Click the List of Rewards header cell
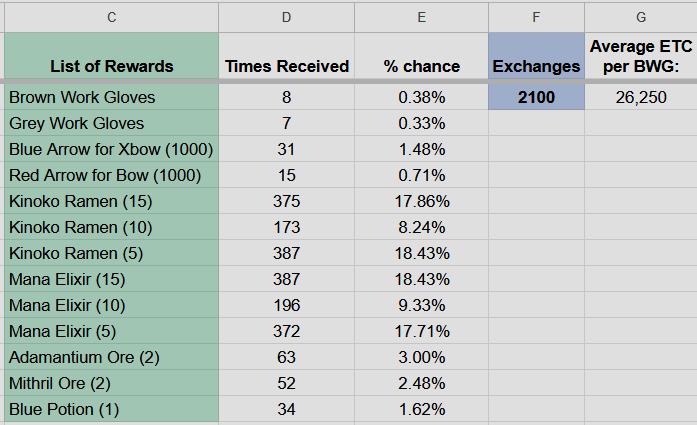Image resolution: width=697 pixels, height=425 pixels. pos(111,66)
